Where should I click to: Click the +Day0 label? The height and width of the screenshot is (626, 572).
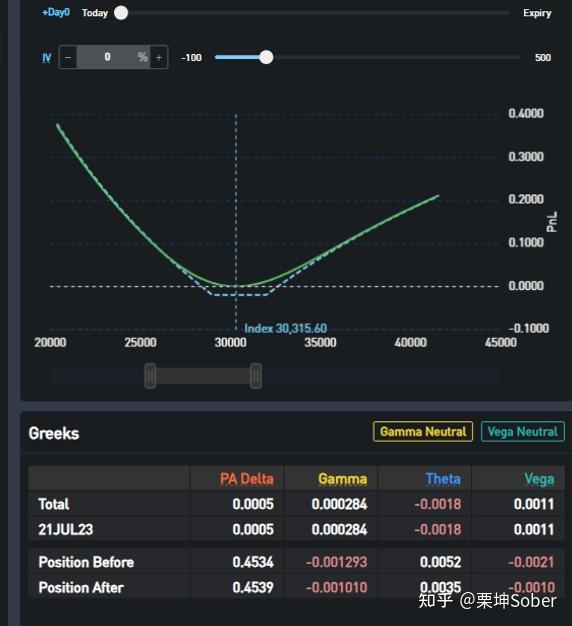(56, 12)
